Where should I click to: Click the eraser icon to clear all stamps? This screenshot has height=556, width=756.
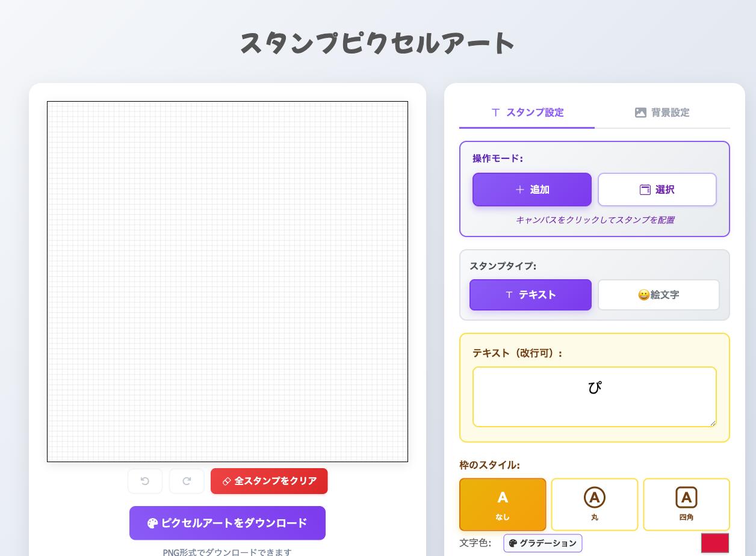tap(227, 481)
